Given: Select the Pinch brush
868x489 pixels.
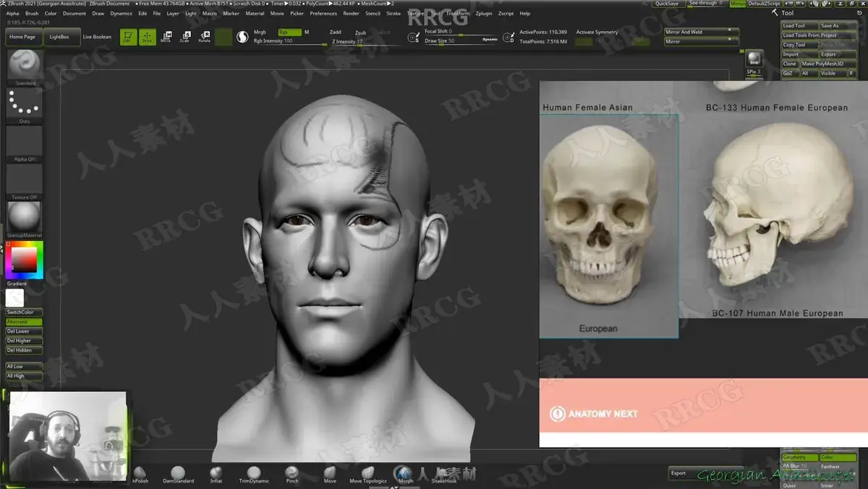Looking at the screenshot, I should 292,475.
